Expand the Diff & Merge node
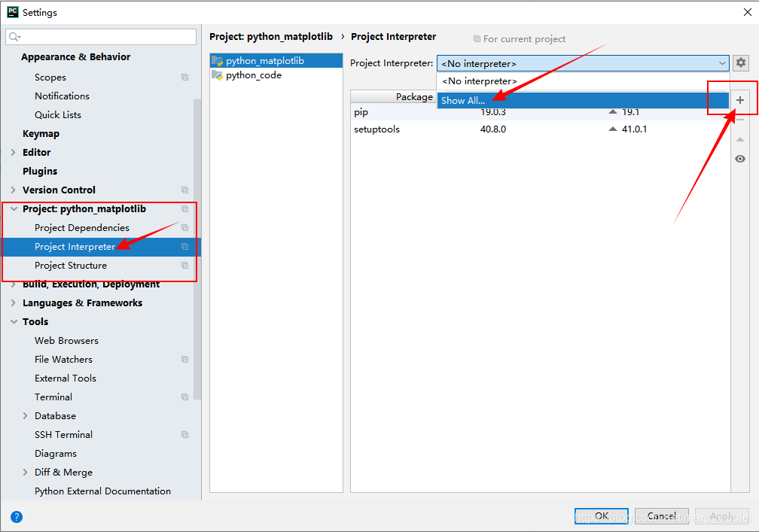Screen dimensions: 759x532 click(x=25, y=473)
